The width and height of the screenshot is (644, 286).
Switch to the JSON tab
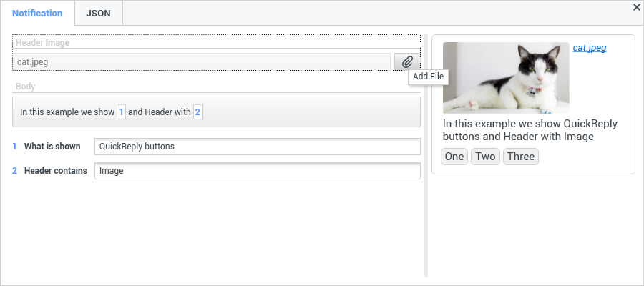point(99,13)
